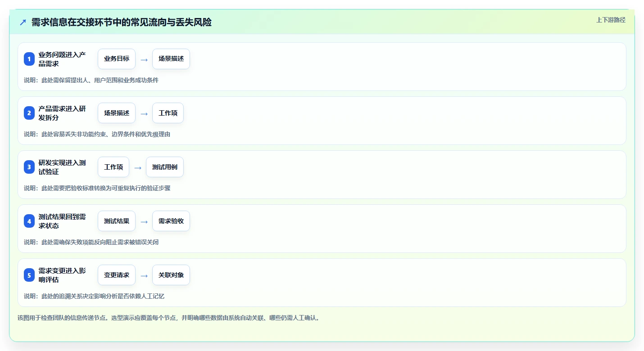Click the note about 追溯关系决定影响分析
The height and width of the screenshot is (351, 644).
94,296
